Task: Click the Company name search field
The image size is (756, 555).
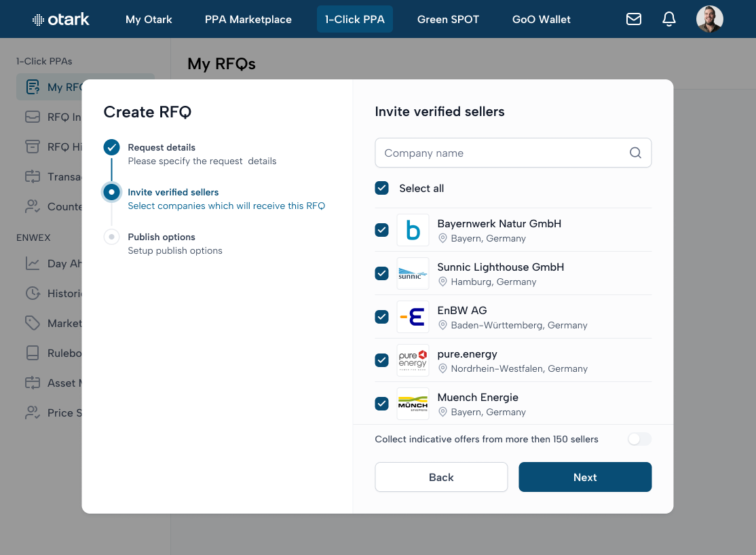Action: pyautogui.click(x=502, y=153)
